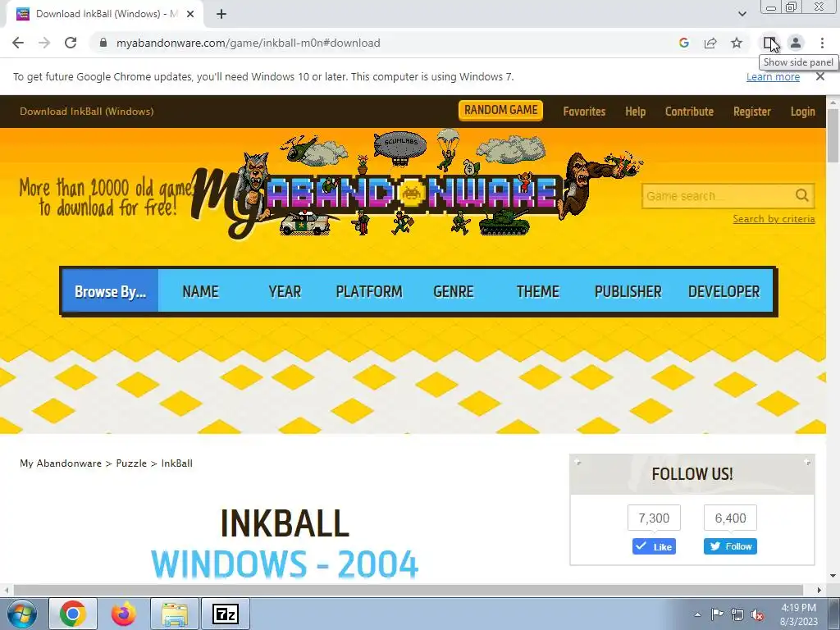Go back using the browser back arrow
This screenshot has width=840, height=630.
[x=18, y=43]
